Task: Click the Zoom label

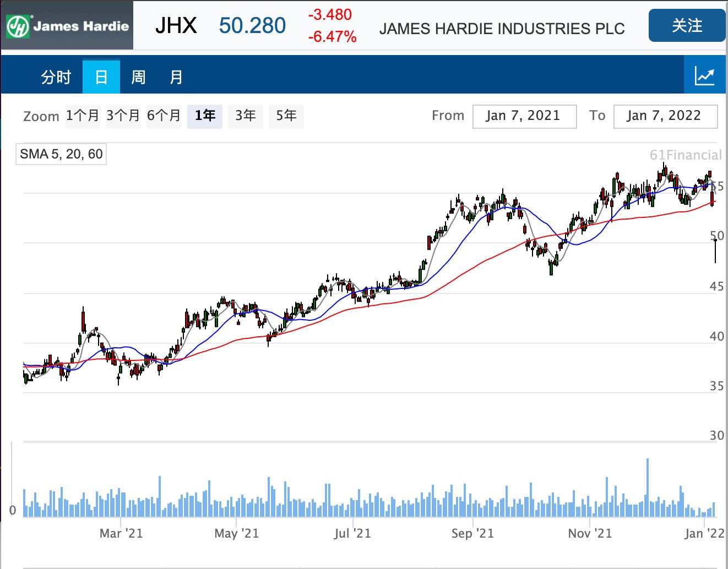Action: tap(41, 116)
